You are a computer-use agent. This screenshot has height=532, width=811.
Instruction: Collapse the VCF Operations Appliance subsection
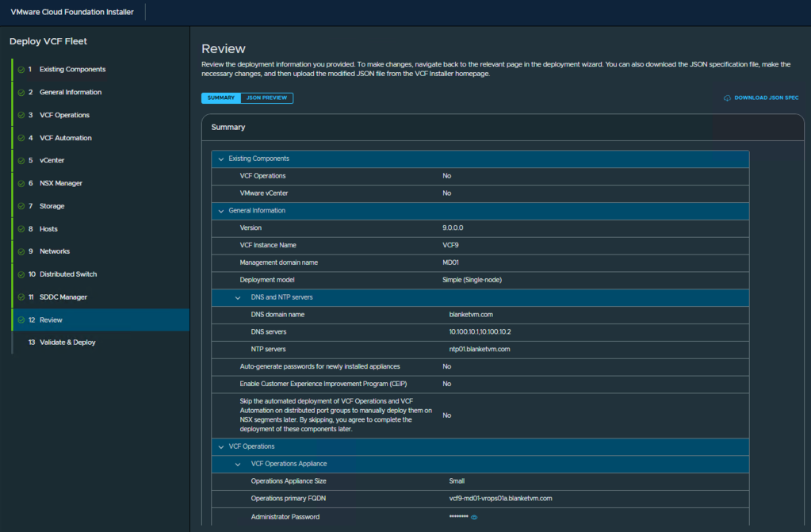point(238,464)
